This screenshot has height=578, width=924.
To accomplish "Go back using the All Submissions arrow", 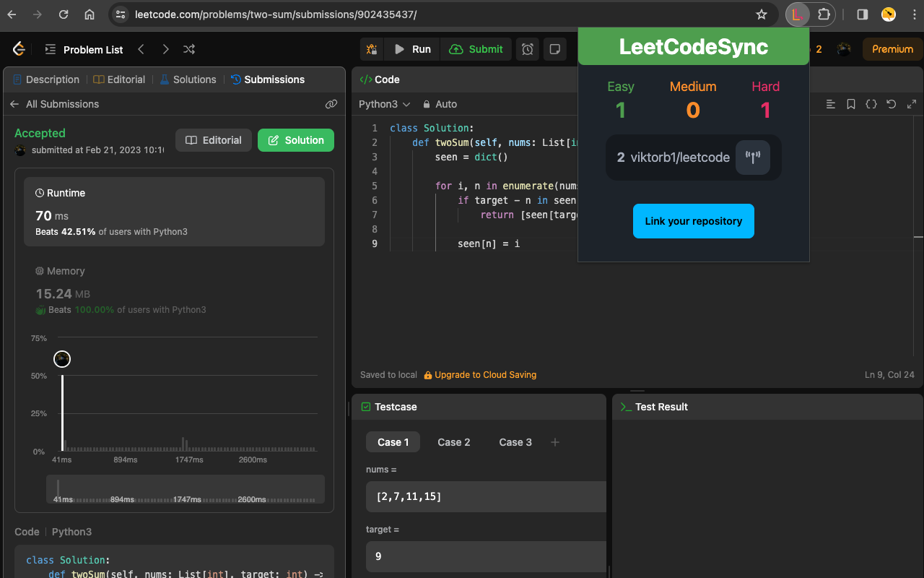I will coord(14,103).
